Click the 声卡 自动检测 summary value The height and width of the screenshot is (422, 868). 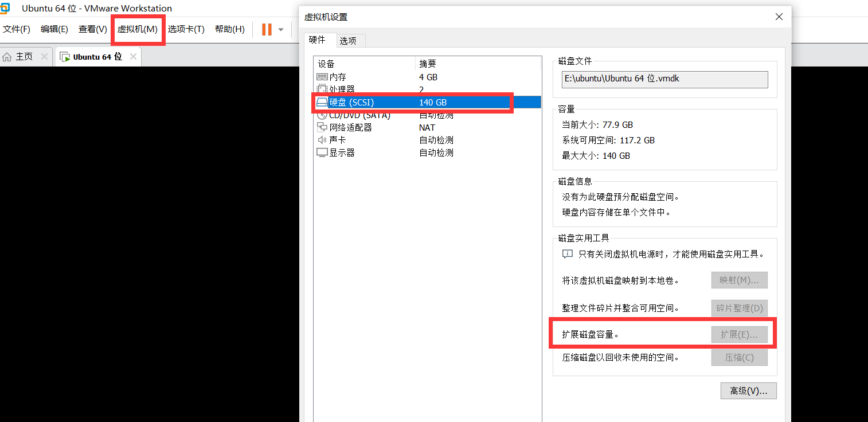(436, 140)
